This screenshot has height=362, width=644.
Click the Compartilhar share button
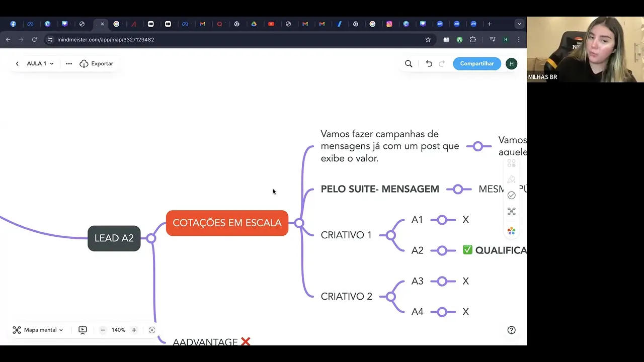(x=477, y=64)
